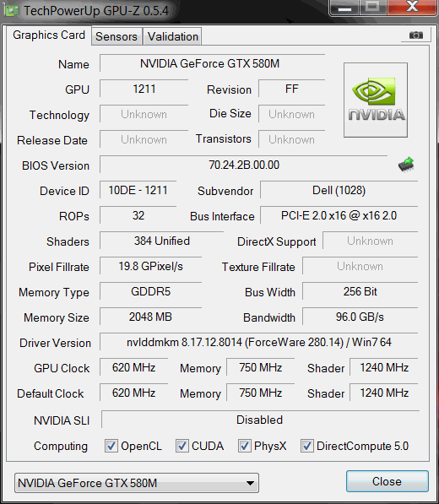The image size is (439, 504).
Task: Click the maximize window button
Action: pos(373,7)
